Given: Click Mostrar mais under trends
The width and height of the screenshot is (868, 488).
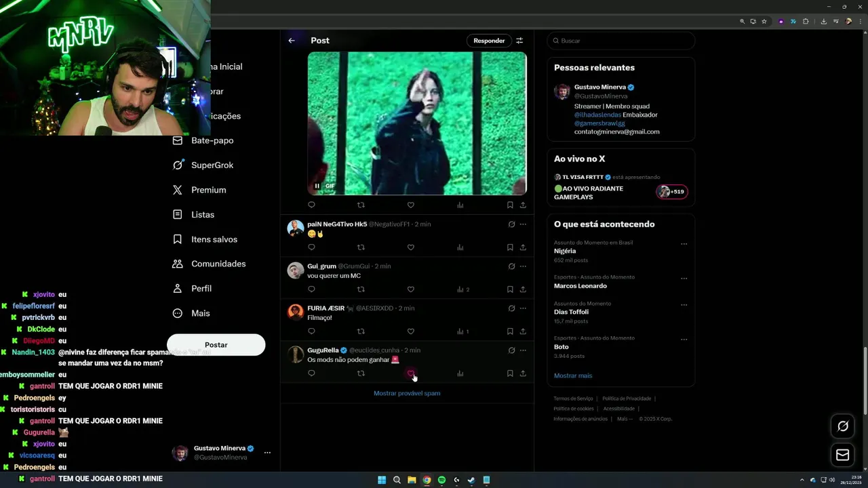Looking at the screenshot, I should pos(573,375).
